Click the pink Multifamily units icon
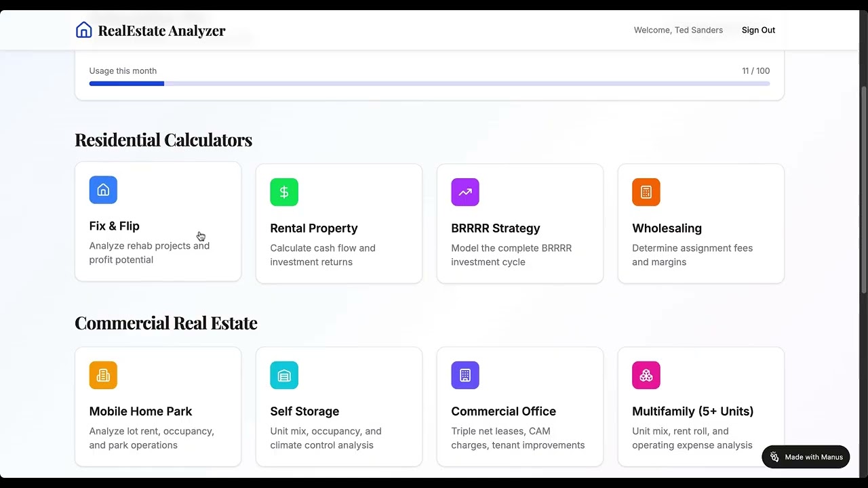 tap(646, 375)
